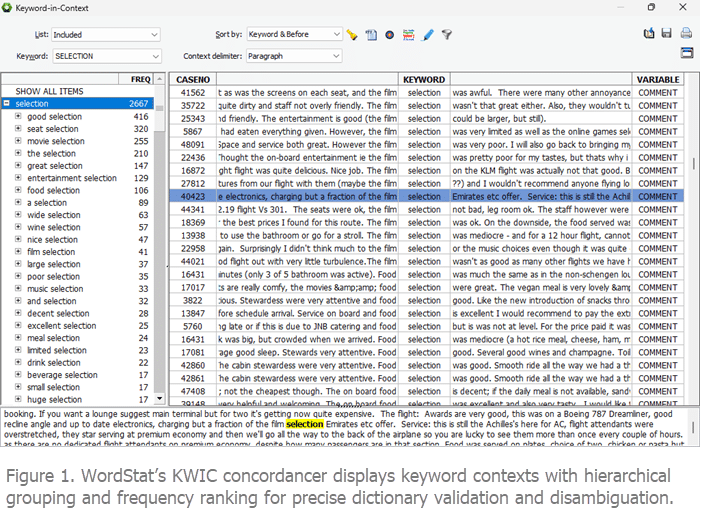Screen dimensions: 701x525
Task: Maximize the Keyword-in-Context window
Action: (x=651, y=7)
